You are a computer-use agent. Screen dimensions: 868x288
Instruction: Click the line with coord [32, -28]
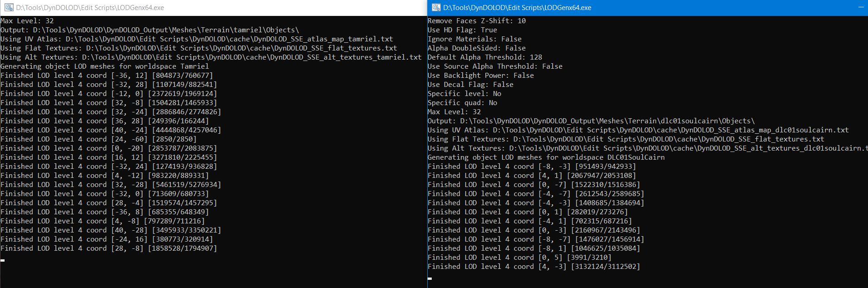click(111, 185)
